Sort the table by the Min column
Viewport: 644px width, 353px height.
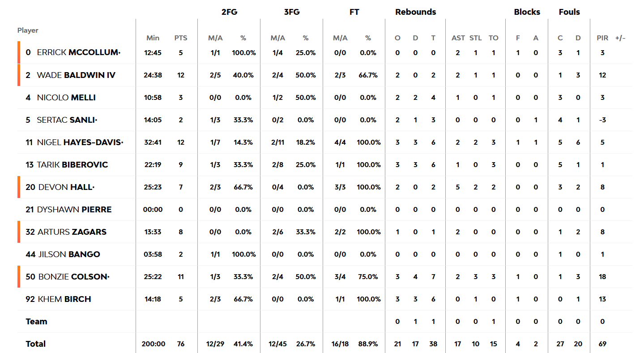click(x=153, y=38)
